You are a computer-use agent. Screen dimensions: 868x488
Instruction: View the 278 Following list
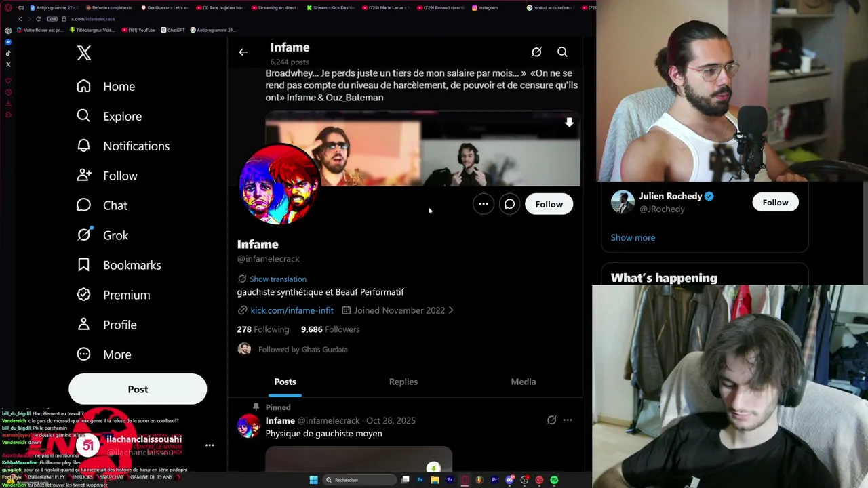coord(263,329)
